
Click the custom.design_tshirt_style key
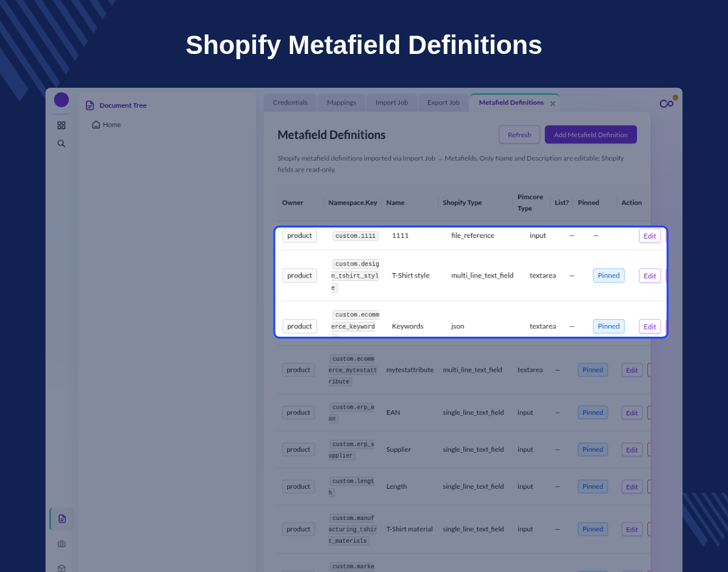(x=356, y=276)
